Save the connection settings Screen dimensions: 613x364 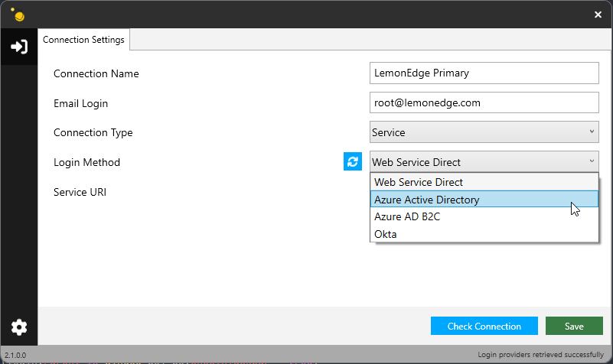574,326
